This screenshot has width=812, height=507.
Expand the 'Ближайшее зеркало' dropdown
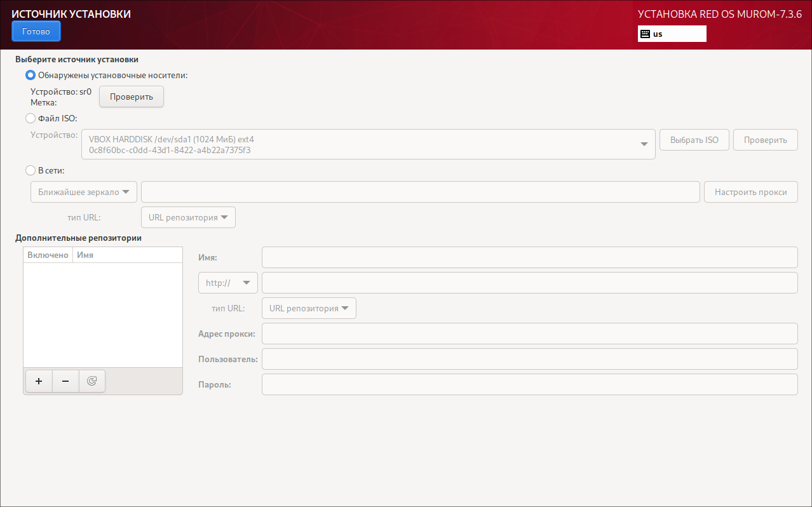click(84, 192)
